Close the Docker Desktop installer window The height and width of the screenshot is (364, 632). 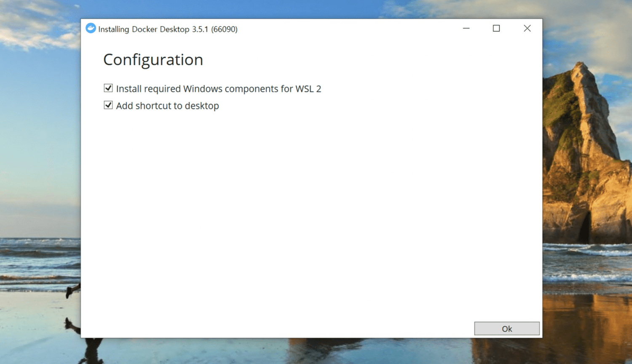click(x=527, y=28)
